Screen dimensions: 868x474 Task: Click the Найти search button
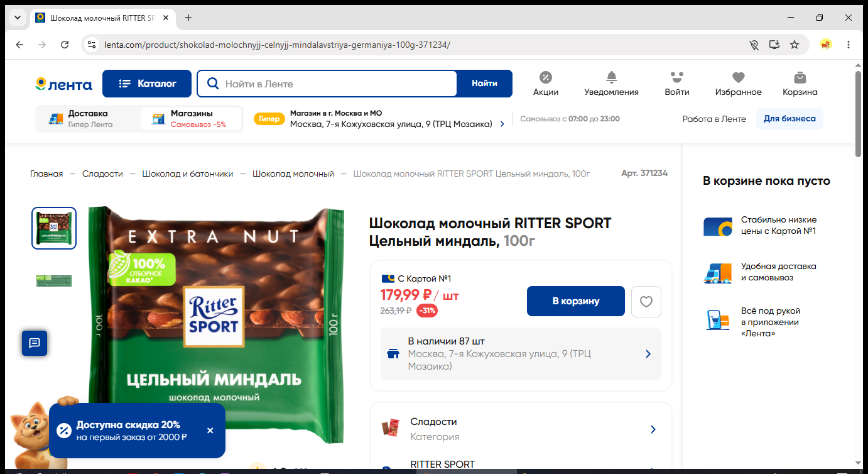484,84
